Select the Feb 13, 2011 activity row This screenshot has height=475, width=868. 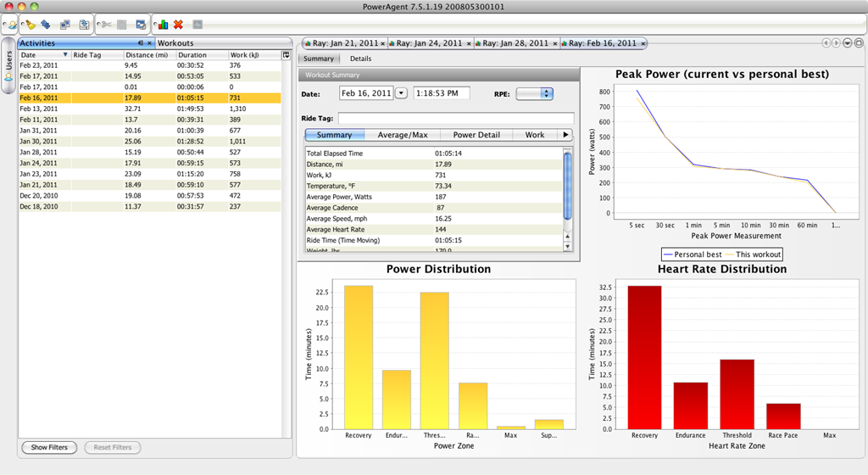point(149,109)
